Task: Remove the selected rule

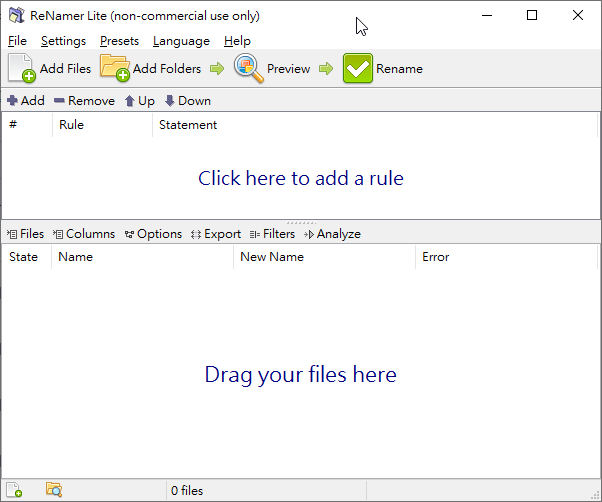Action: coord(84,101)
